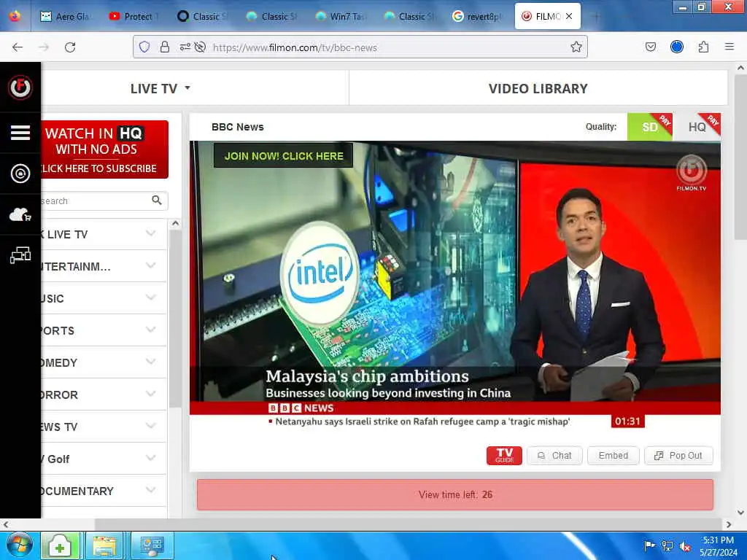Bookmark page with the star icon

pyautogui.click(x=576, y=47)
